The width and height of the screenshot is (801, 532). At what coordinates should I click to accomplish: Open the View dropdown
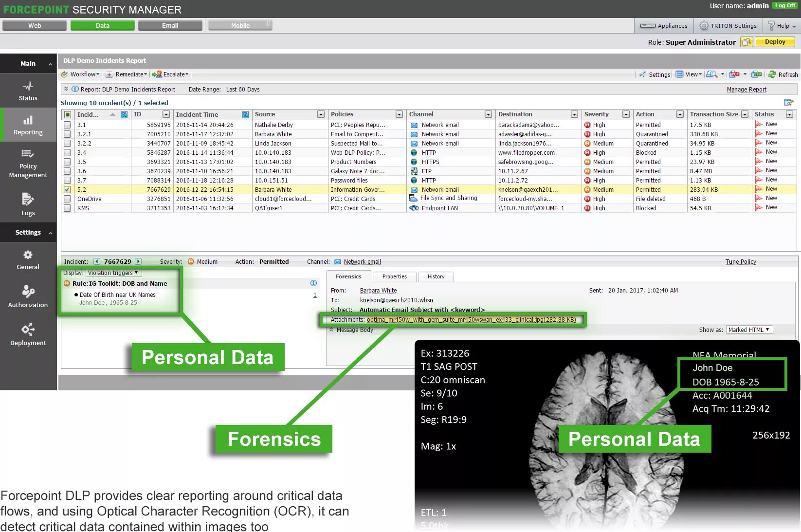(689, 74)
